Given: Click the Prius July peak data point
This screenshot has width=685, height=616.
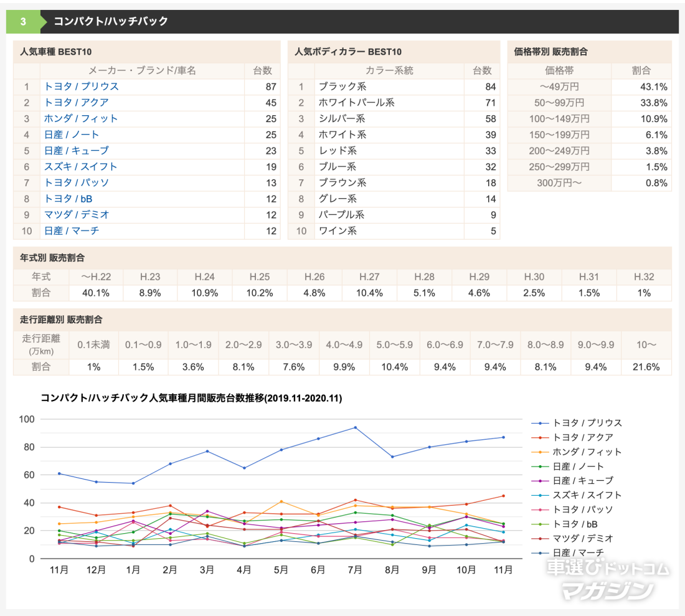Looking at the screenshot, I should (355, 427).
